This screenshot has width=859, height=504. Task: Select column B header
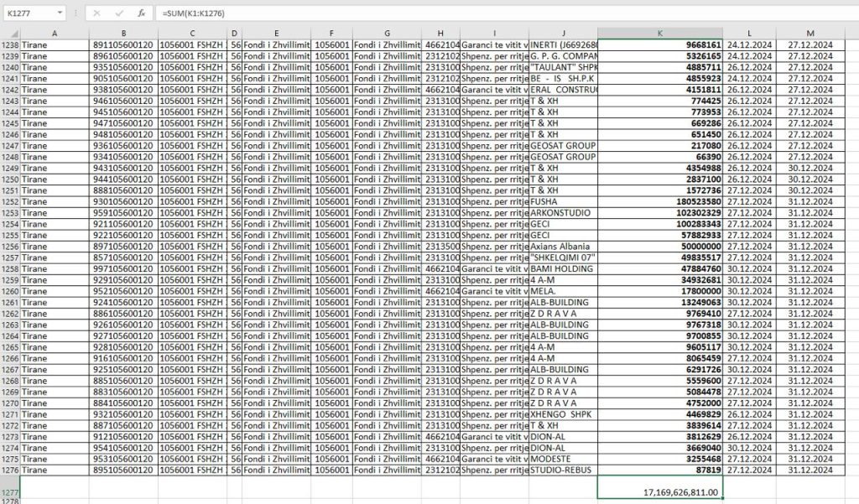tap(123, 34)
